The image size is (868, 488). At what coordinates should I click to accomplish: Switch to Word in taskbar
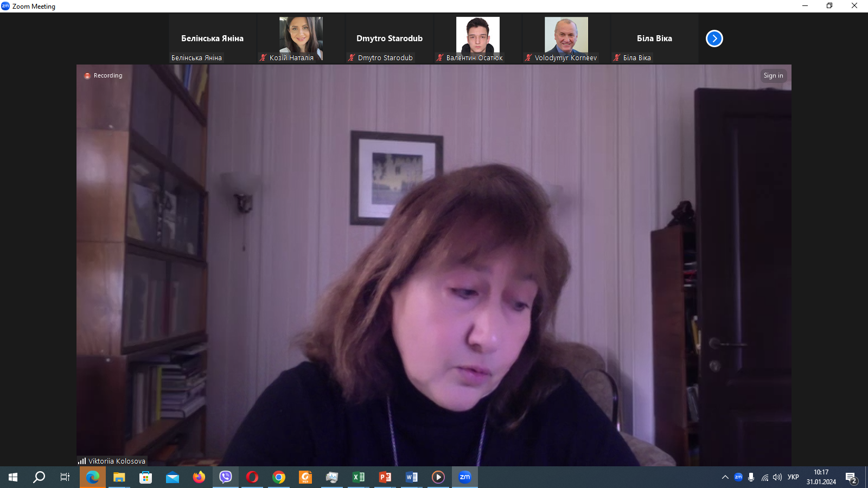pos(412,477)
